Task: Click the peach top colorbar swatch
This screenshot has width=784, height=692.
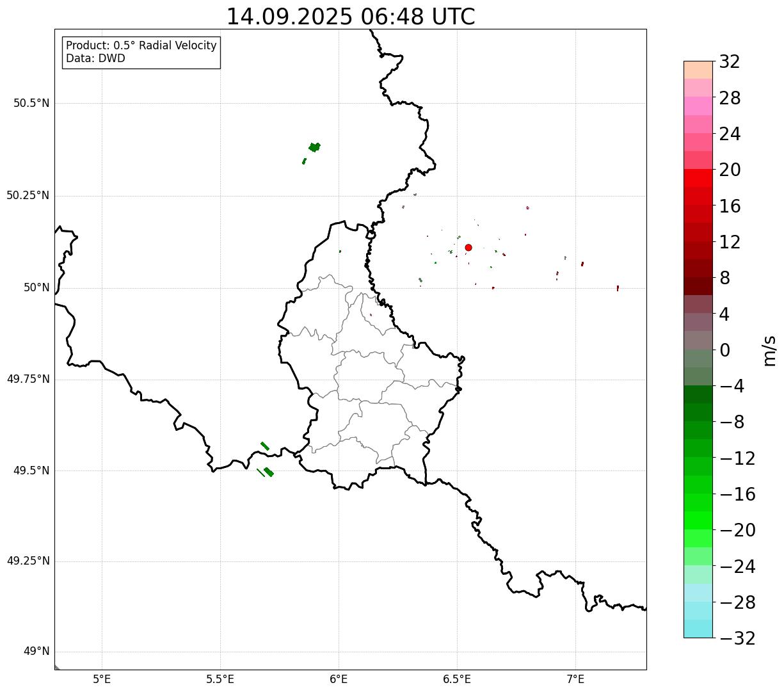Action: click(698, 70)
